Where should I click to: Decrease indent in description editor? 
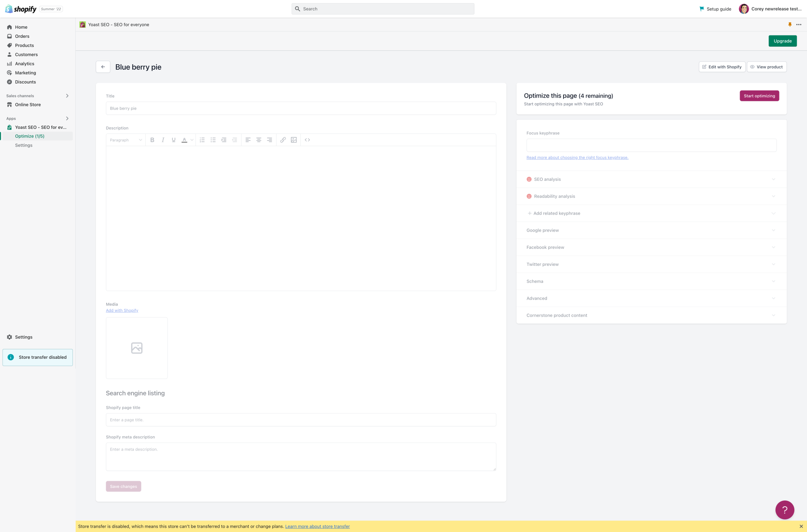click(x=234, y=140)
